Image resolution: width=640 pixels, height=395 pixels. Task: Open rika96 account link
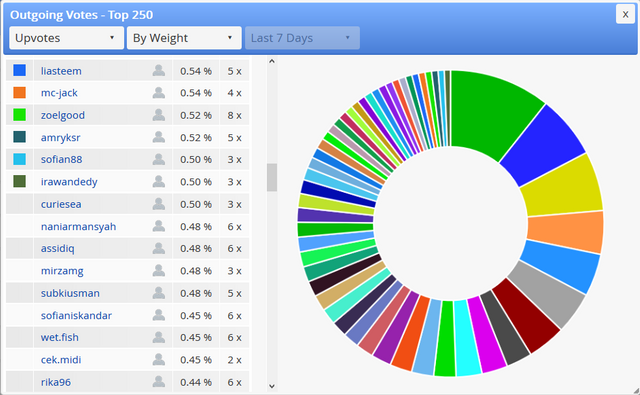(56, 382)
